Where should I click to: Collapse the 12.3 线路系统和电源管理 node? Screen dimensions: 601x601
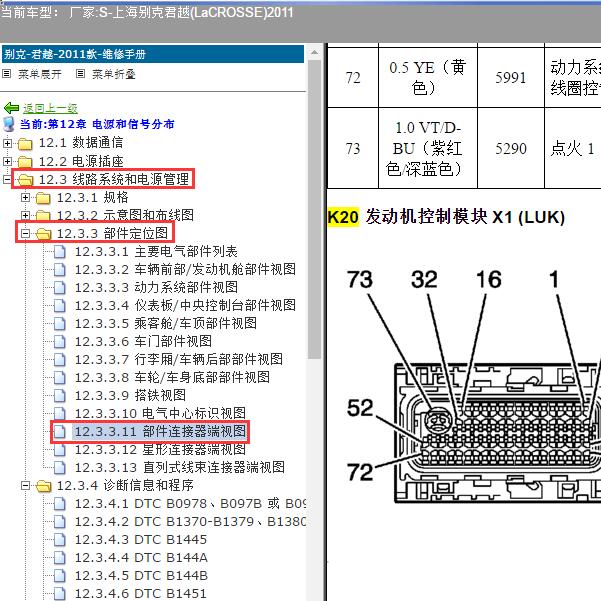pyautogui.click(x=7, y=179)
